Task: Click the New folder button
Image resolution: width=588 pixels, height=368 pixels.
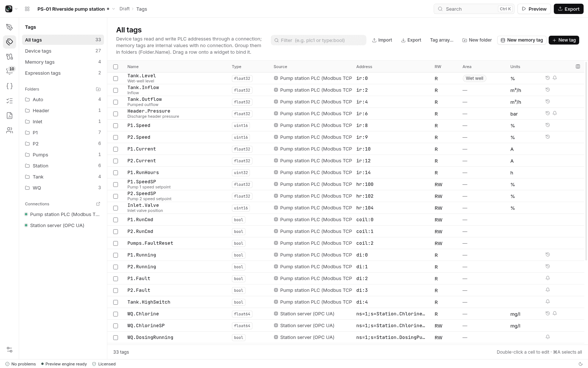Action: coord(477,40)
